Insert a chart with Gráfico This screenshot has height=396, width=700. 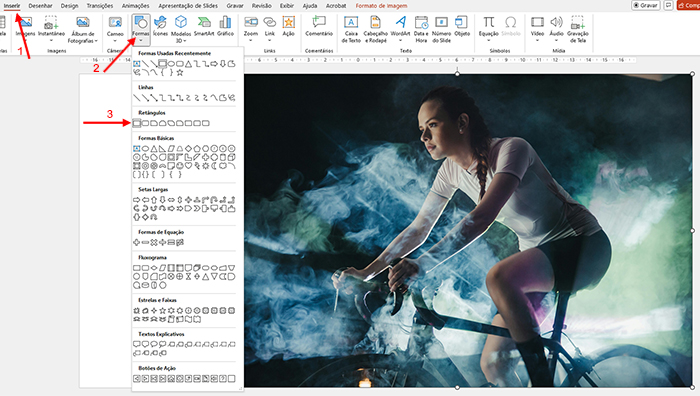pyautogui.click(x=225, y=26)
